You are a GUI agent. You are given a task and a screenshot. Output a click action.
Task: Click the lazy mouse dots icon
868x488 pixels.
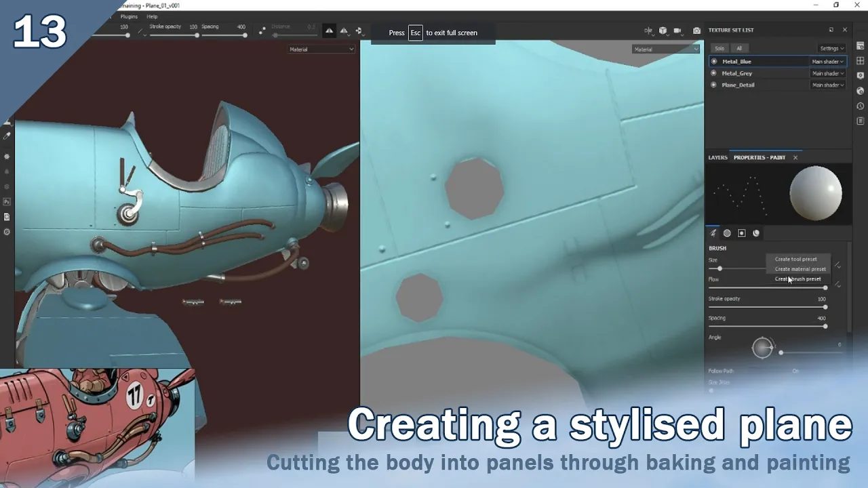coord(262,30)
